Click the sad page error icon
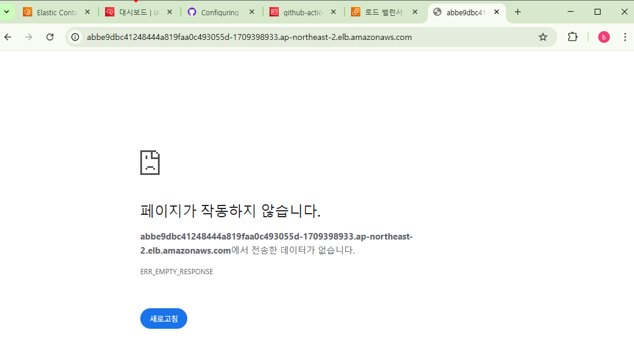 [x=150, y=163]
